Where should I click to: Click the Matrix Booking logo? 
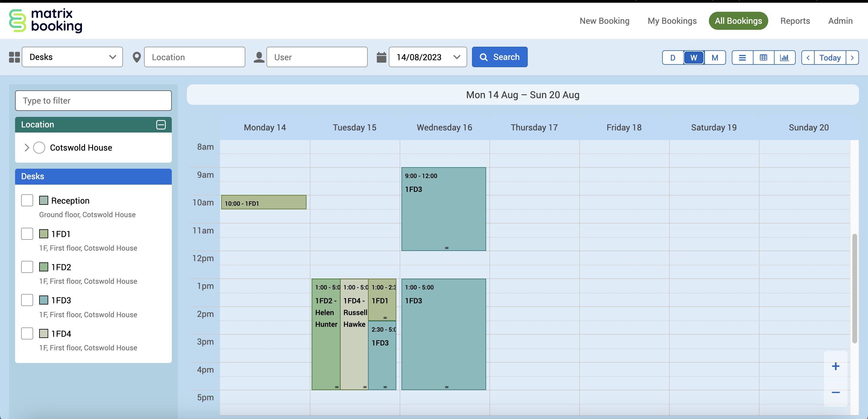click(x=46, y=21)
